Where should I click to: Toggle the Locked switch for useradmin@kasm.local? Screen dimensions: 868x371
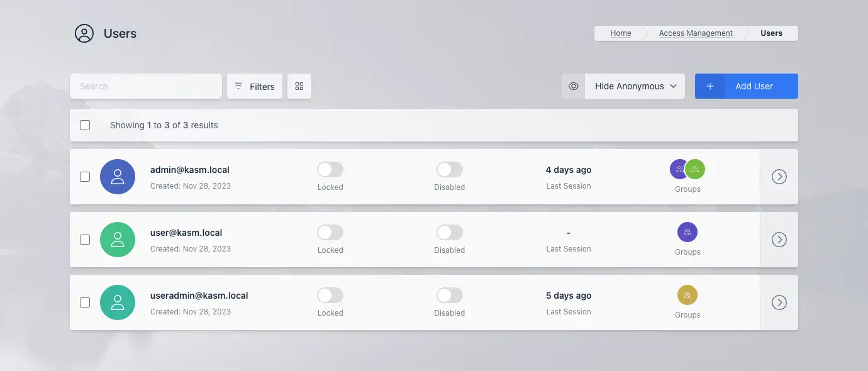(x=330, y=295)
